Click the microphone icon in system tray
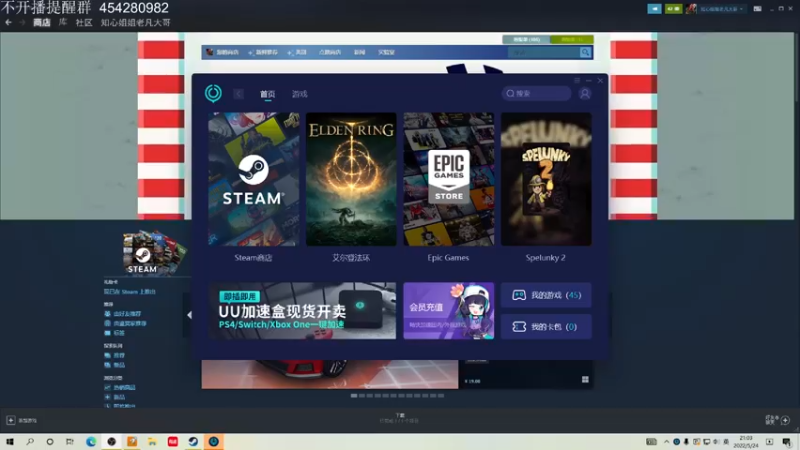Image resolution: width=800 pixels, height=450 pixels. click(x=686, y=442)
